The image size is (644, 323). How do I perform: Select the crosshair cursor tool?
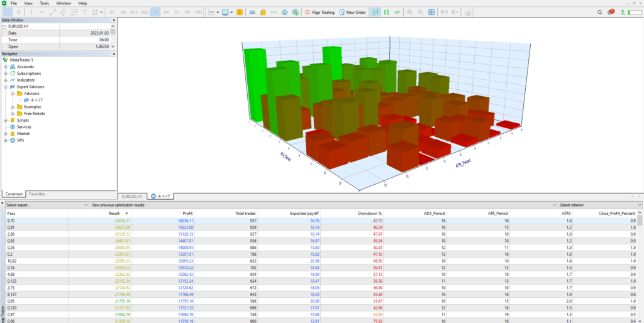pos(19,12)
